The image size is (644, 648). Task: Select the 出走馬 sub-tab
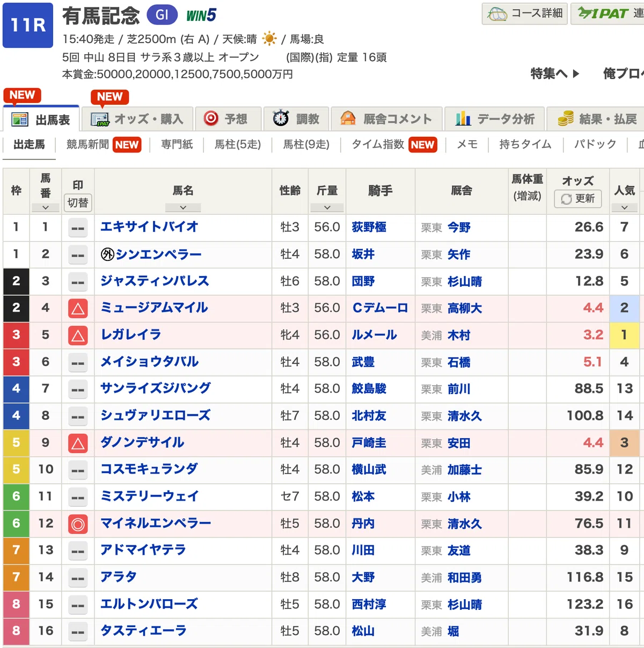[29, 144]
